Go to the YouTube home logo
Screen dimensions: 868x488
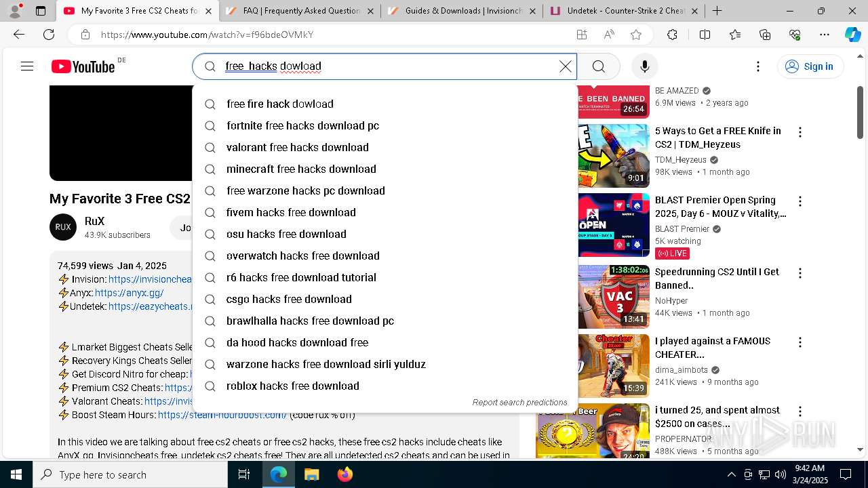(x=83, y=66)
